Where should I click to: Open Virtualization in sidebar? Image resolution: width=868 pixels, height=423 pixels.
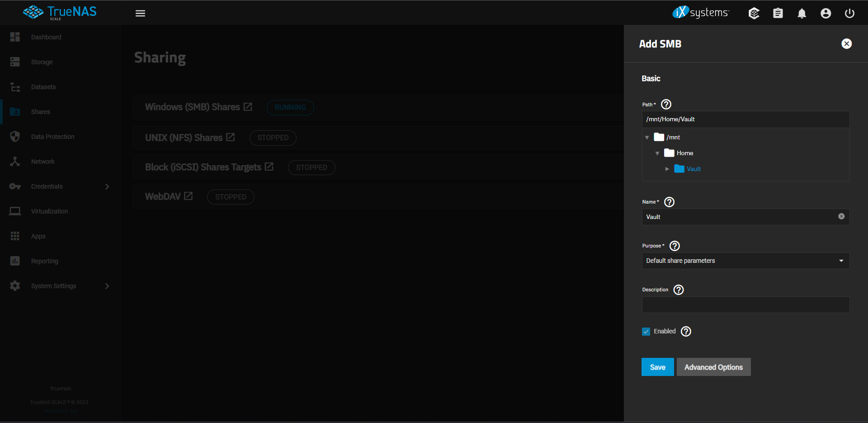click(61, 211)
